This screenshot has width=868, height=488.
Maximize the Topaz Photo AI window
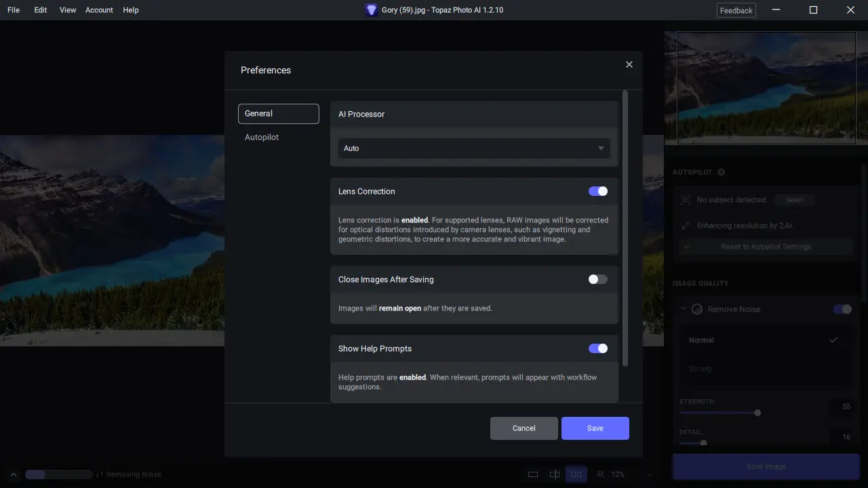pyautogui.click(x=814, y=10)
